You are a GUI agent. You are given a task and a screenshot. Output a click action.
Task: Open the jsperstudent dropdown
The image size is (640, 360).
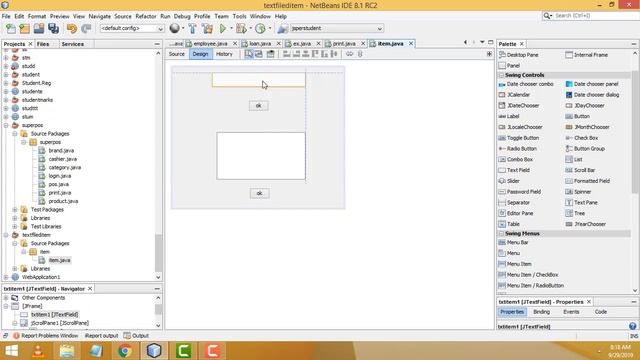[337, 29]
